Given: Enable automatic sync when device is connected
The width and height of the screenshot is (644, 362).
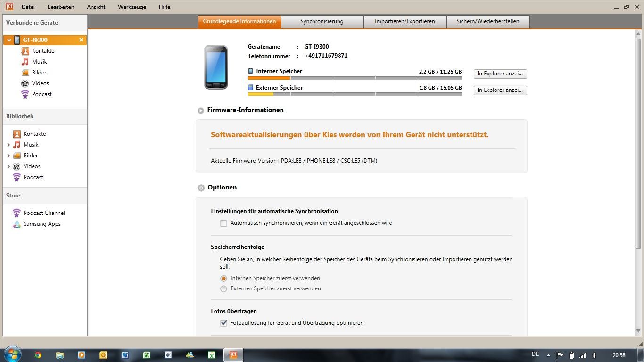Looking at the screenshot, I should pyautogui.click(x=224, y=223).
